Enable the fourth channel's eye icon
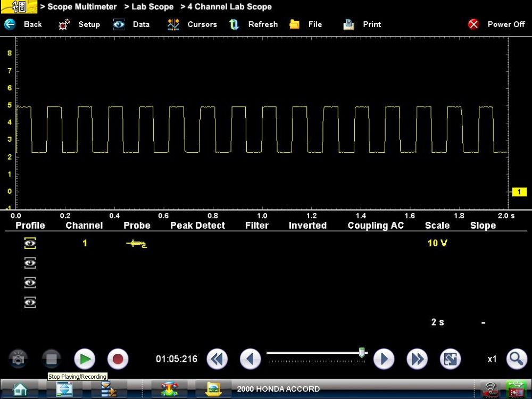 (30, 303)
